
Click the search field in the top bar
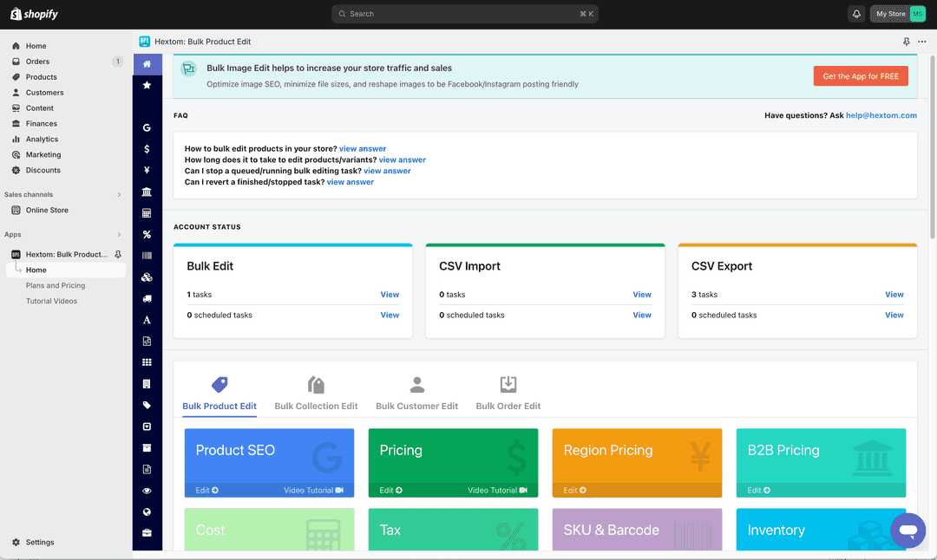464,14
